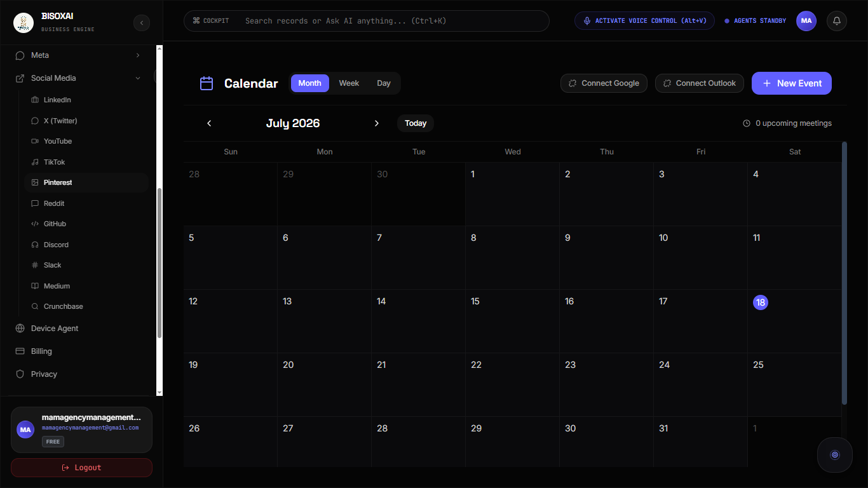
Task: Click the LinkedIn icon in sidebar
Action: [35, 100]
